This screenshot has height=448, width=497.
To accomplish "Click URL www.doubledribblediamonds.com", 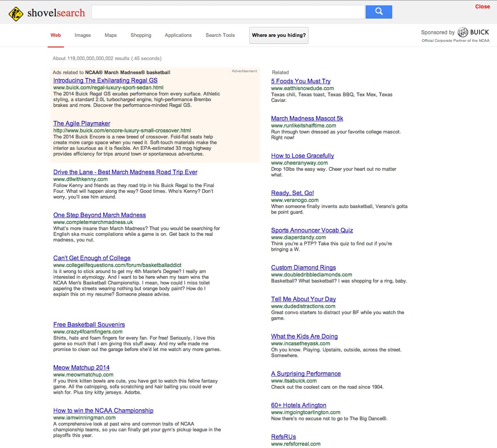I will point(312,275).
